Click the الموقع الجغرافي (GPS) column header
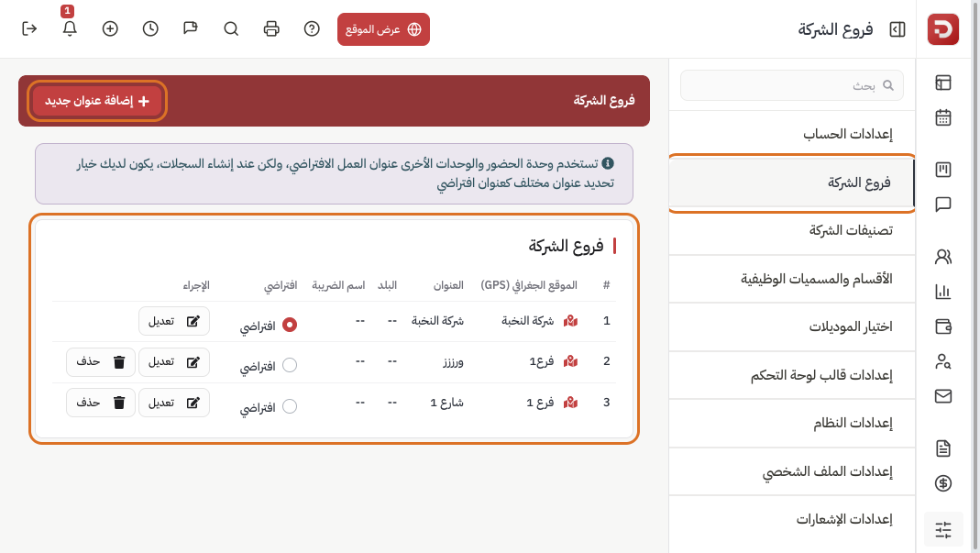The image size is (980, 553). (x=529, y=285)
